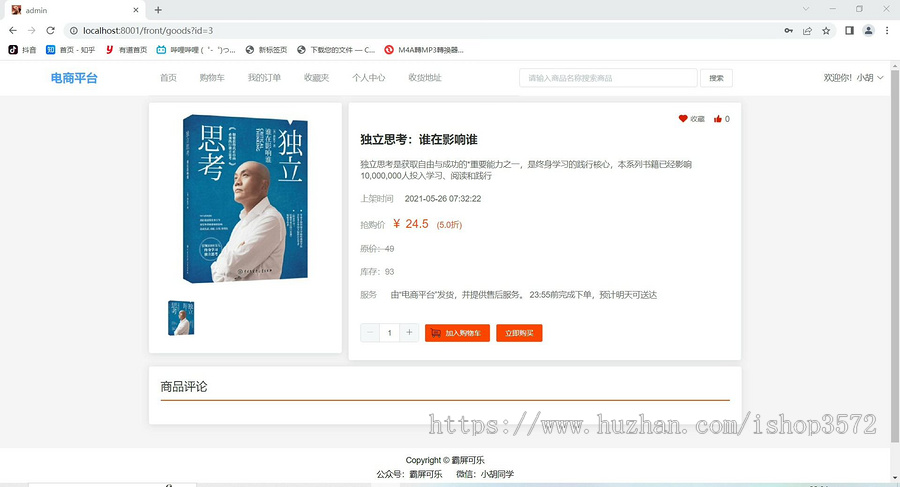Open Chrome three-dot menu
The image size is (900, 487).
pyautogui.click(x=887, y=30)
